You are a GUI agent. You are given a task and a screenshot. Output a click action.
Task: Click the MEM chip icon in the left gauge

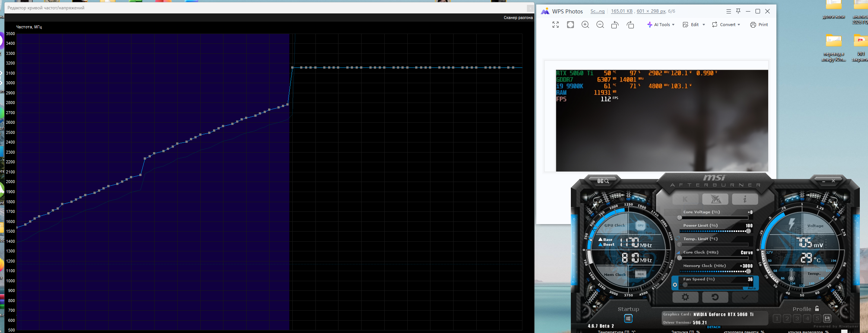[x=640, y=274]
